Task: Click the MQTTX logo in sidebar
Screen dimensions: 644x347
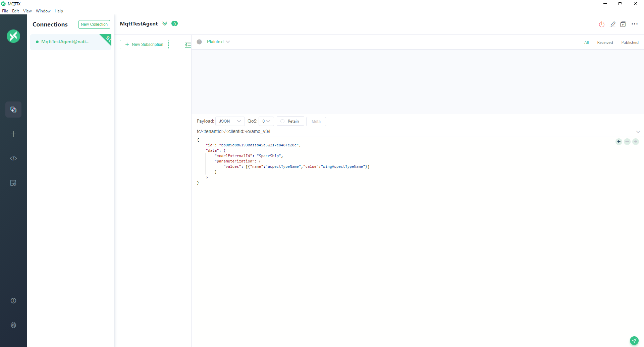Action: click(x=13, y=36)
